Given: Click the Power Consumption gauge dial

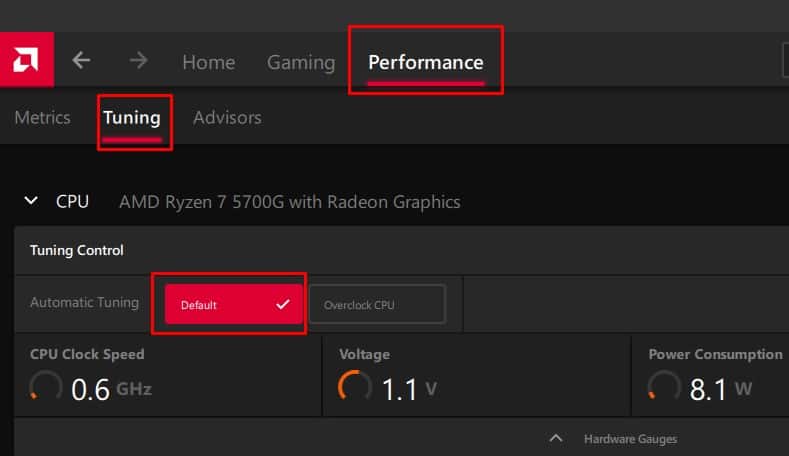Looking at the screenshot, I should coord(664,387).
